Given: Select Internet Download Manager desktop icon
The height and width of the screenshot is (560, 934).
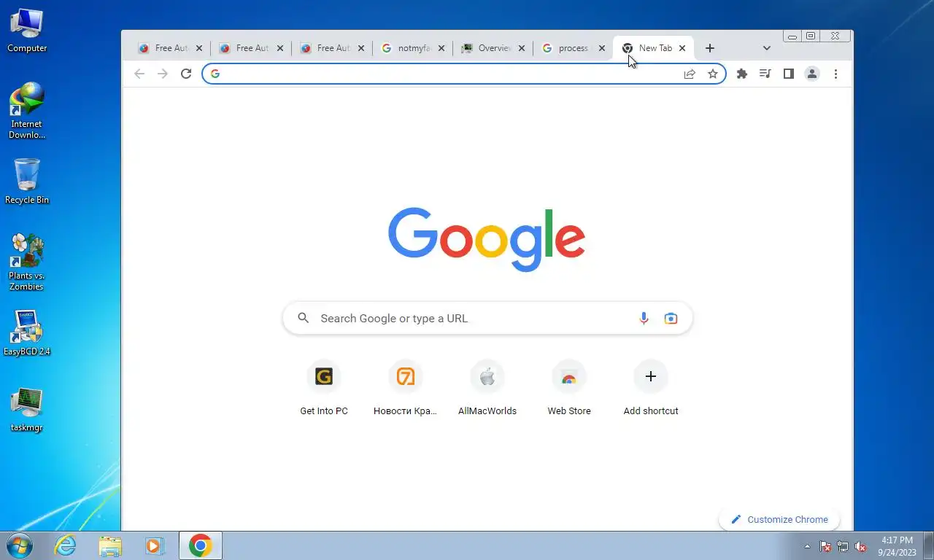Looking at the screenshot, I should [x=27, y=111].
